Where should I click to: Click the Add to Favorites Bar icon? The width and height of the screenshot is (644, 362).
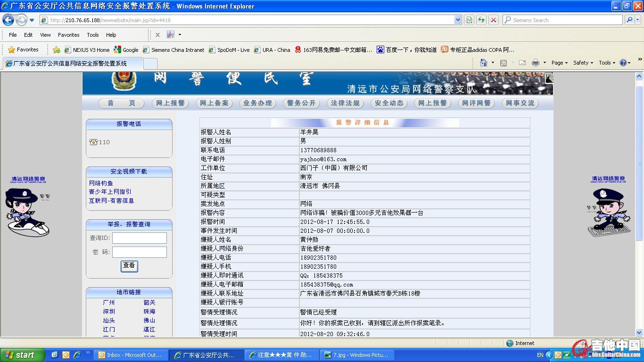coord(57,49)
